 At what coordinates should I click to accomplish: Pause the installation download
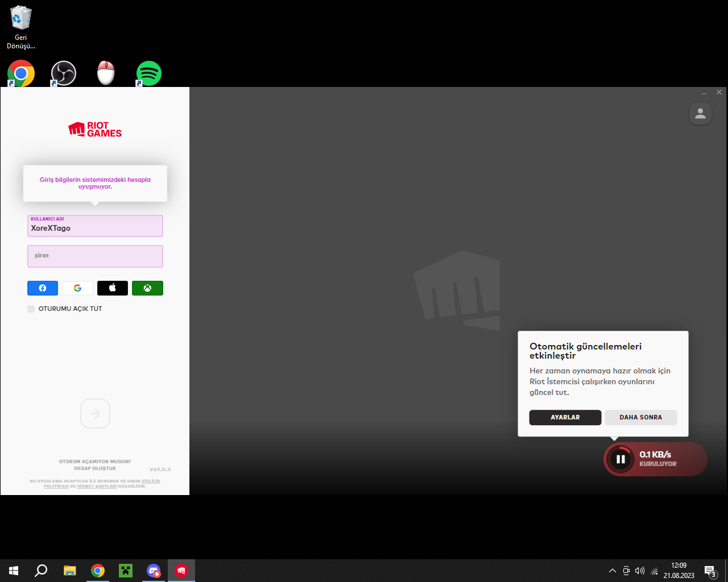click(x=621, y=459)
